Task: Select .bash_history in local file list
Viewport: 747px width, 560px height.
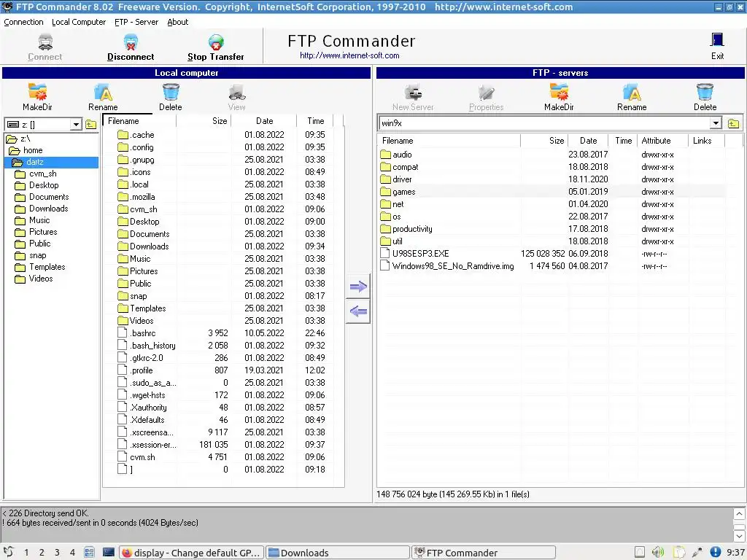Action: 152,345
